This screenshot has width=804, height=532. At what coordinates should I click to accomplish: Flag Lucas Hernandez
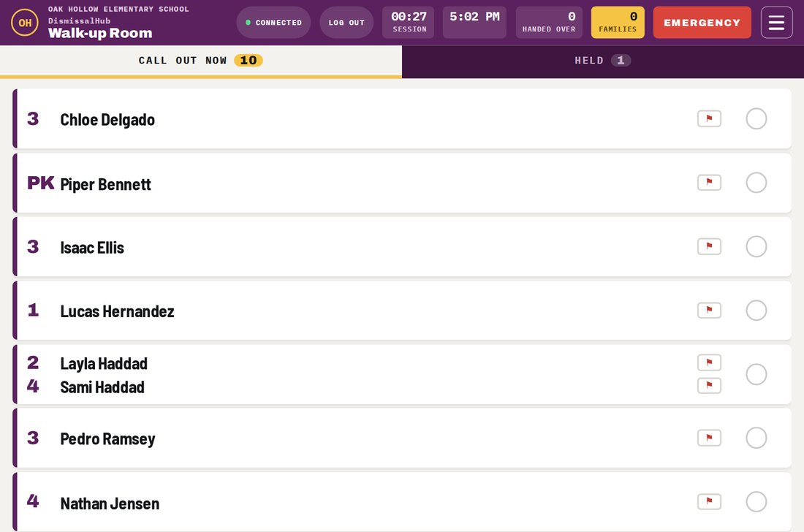pos(709,310)
